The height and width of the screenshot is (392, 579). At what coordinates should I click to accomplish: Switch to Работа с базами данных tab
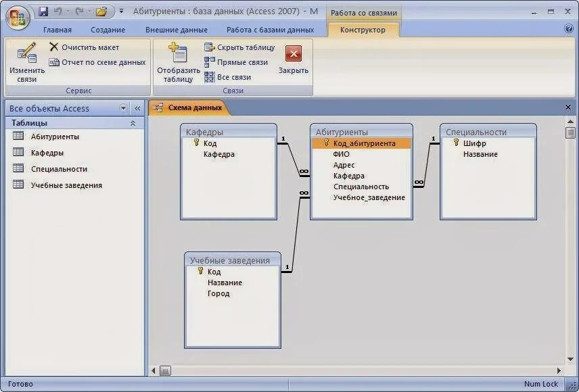(271, 30)
